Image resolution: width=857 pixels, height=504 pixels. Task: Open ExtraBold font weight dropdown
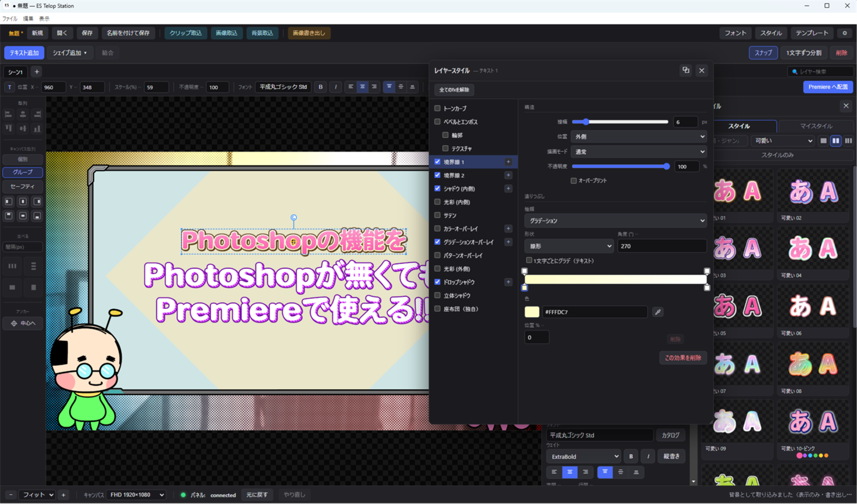(x=584, y=456)
